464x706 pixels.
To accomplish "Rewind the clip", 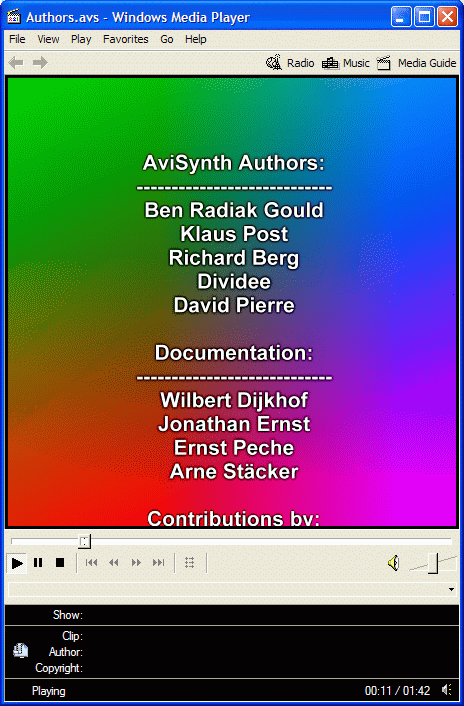I will (x=113, y=562).
